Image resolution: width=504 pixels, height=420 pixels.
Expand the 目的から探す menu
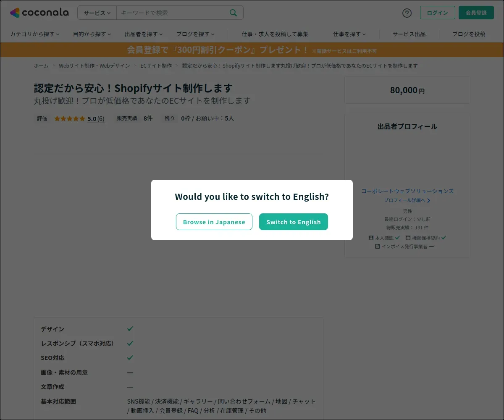point(92,34)
